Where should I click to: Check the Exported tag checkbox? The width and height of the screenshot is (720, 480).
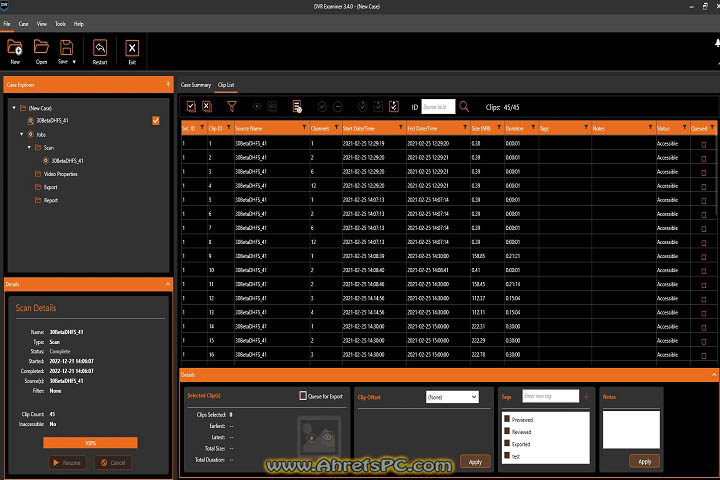click(507, 444)
